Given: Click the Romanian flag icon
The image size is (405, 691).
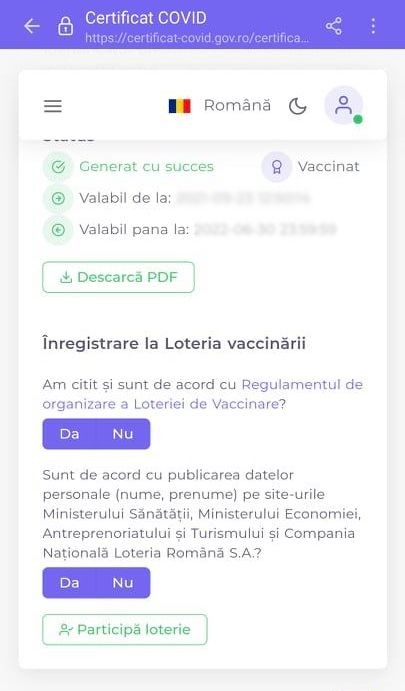Looking at the screenshot, I should pyautogui.click(x=179, y=106).
